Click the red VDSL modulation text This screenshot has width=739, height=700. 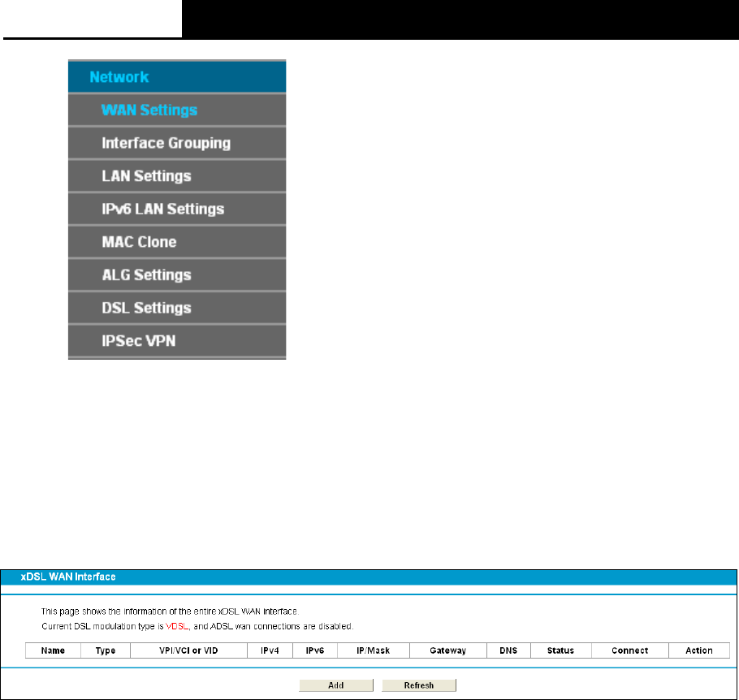pyautogui.click(x=177, y=626)
